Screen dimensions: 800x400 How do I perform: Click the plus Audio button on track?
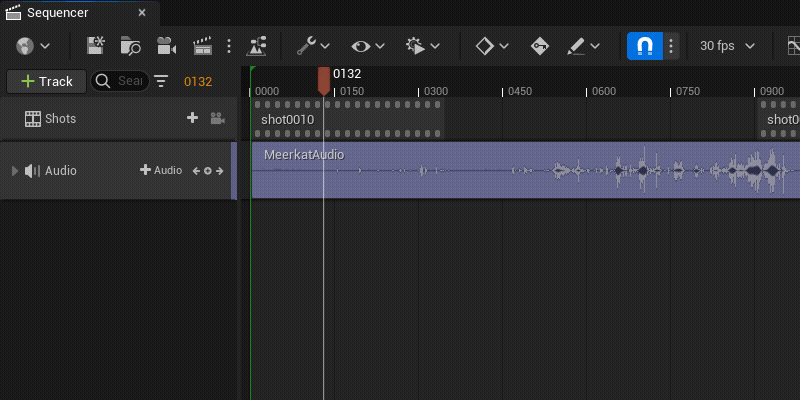click(160, 171)
